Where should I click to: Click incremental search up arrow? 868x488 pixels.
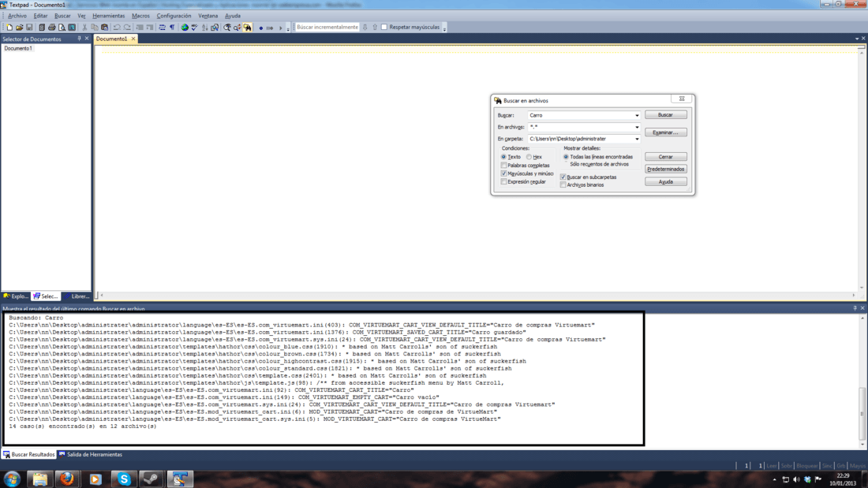pos(375,27)
